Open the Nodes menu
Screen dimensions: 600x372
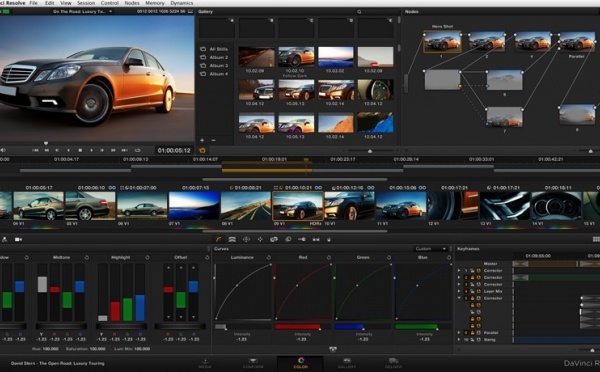tap(132, 3)
